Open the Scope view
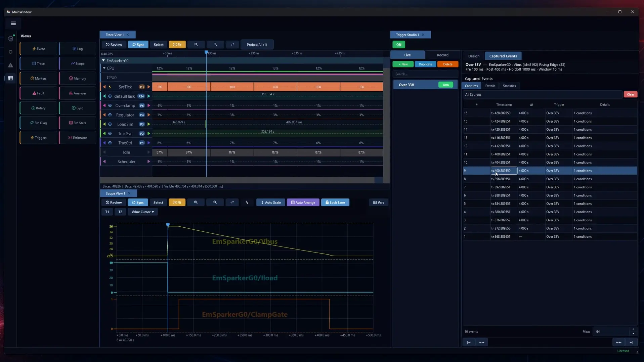Image resolution: width=644 pixels, height=362 pixels. [78, 63]
